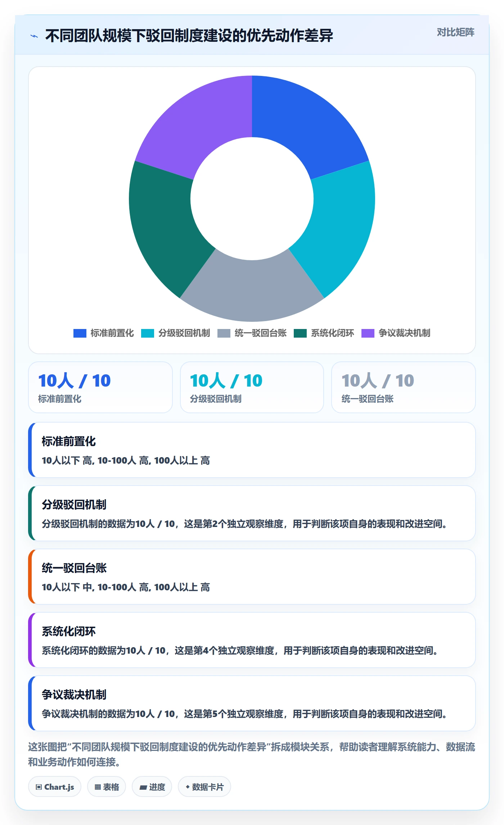Viewport: 504px width, 825px height.
Task: Click the 统一驳回台账 detail row heading
Action: (74, 568)
